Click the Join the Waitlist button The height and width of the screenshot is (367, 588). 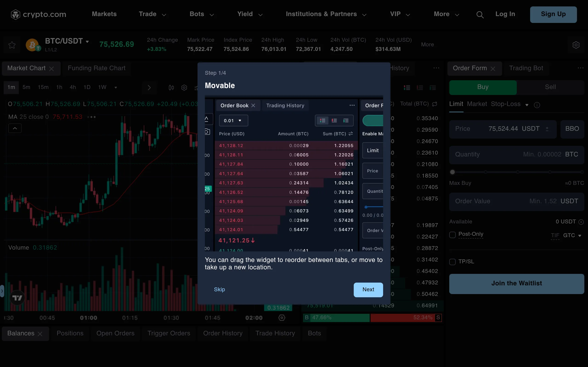(x=516, y=283)
